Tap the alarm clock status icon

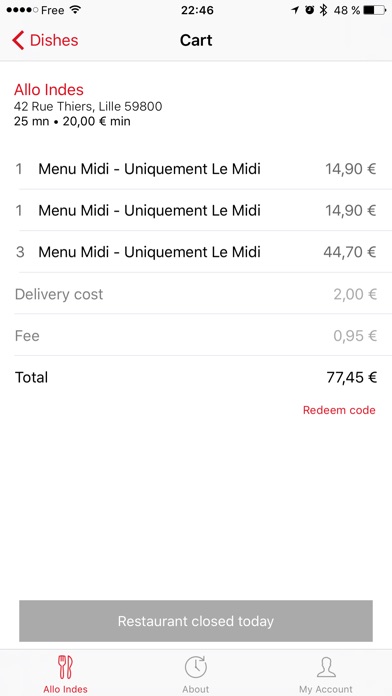[309, 10]
